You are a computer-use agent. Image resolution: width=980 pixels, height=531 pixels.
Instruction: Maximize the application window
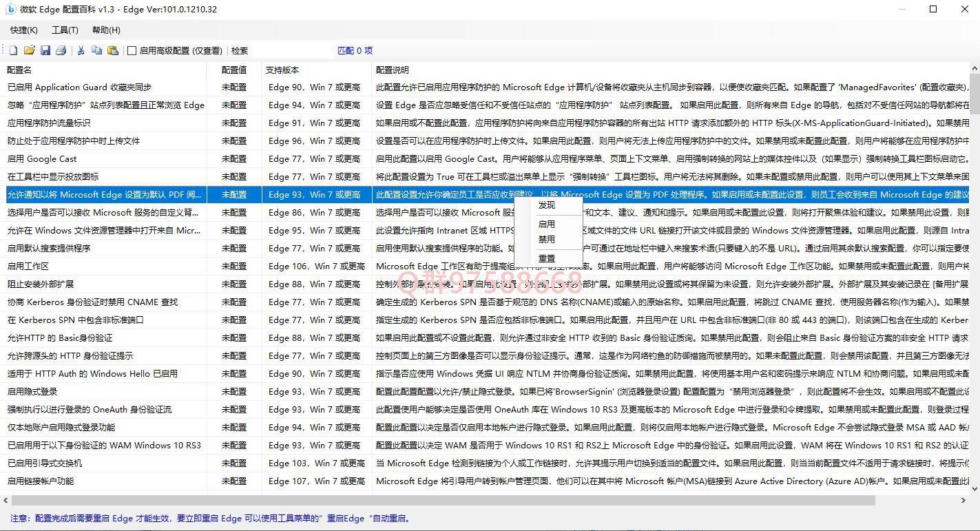click(933, 9)
